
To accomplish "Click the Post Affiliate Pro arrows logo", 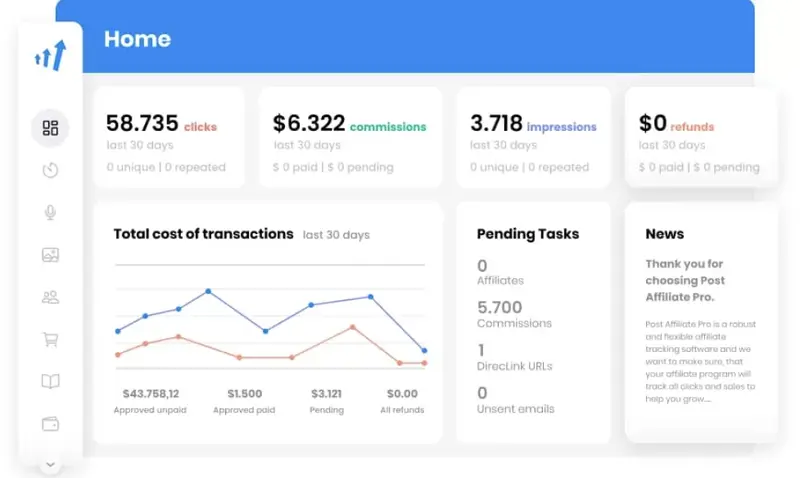I will click(x=50, y=55).
